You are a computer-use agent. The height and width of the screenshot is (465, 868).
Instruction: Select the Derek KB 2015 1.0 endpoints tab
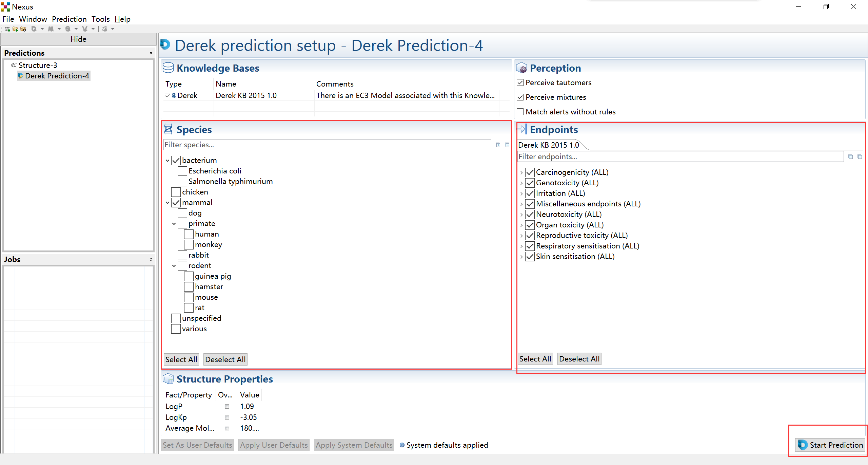click(x=548, y=145)
